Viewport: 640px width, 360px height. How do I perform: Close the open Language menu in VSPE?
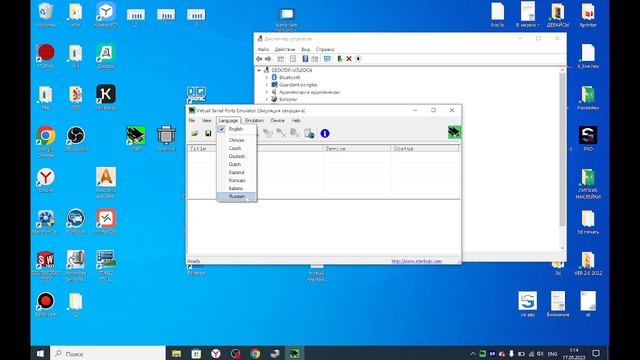pyautogui.click(x=228, y=120)
